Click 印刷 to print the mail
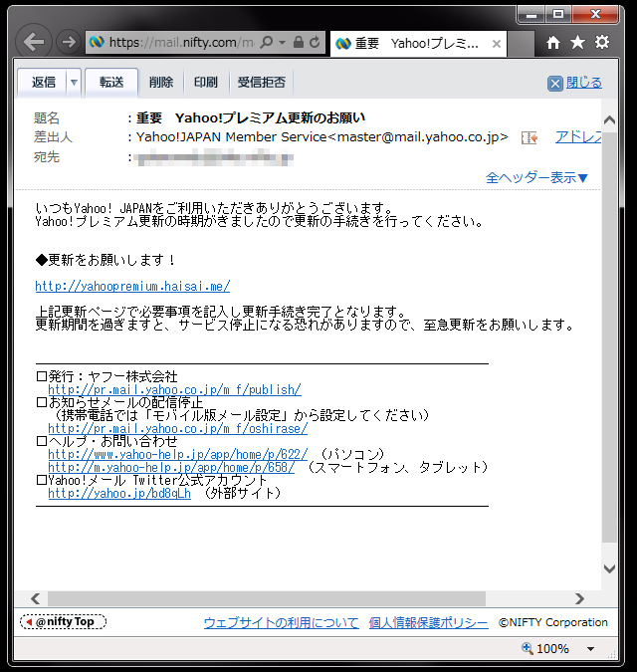The width and height of the screenshot is (637, 672). pos(206,82)
